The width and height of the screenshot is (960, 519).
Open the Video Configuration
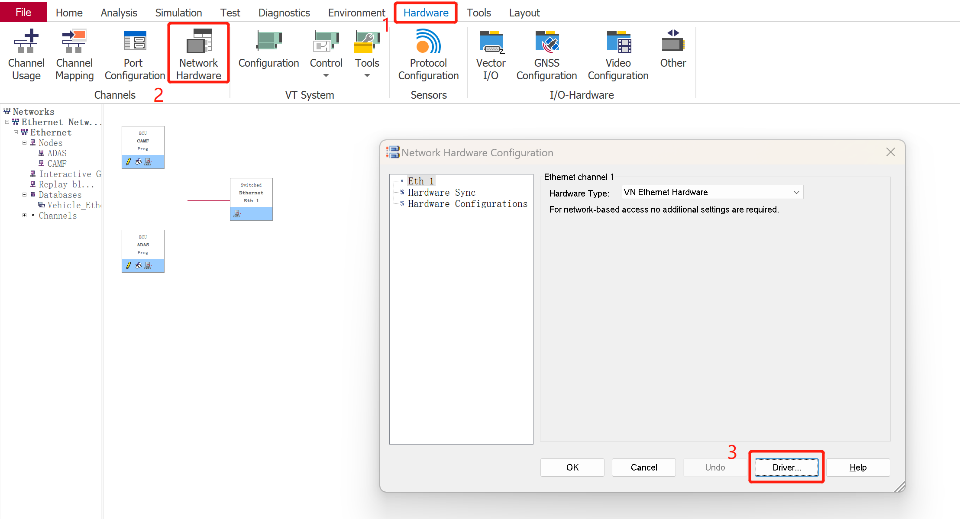coord(618,55)
